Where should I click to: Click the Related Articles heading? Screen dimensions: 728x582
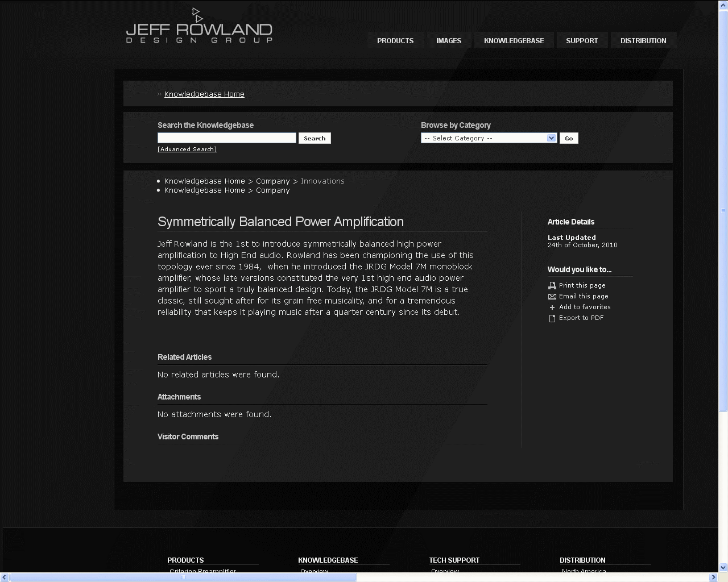tap(184, 357)
